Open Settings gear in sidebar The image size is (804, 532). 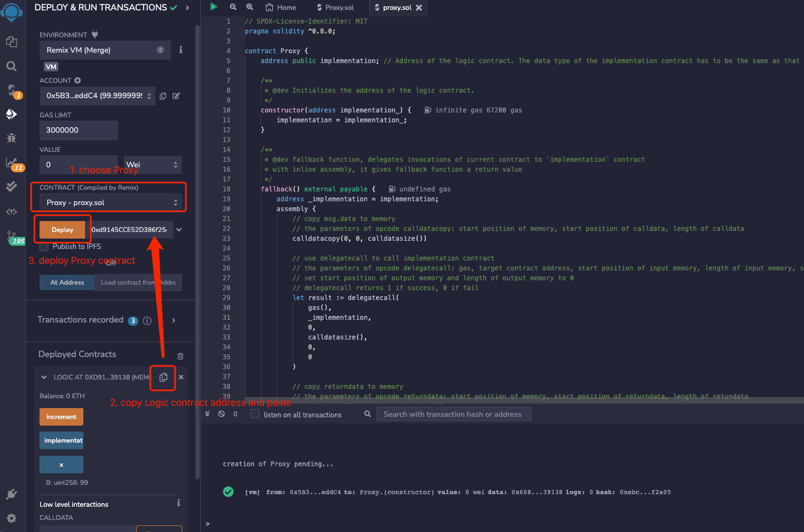pos(12,518)
